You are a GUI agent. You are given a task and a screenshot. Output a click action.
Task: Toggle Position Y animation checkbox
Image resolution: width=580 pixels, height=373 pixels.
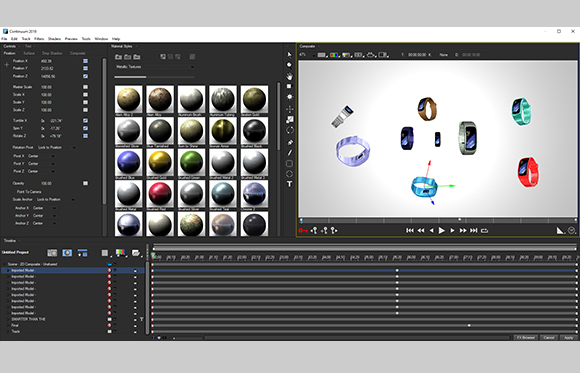85,68
